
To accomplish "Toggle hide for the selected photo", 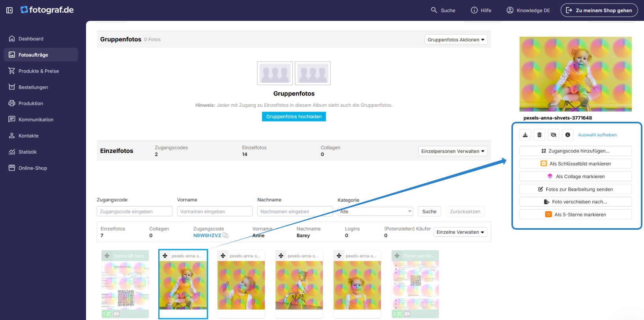I will point(554,135).
